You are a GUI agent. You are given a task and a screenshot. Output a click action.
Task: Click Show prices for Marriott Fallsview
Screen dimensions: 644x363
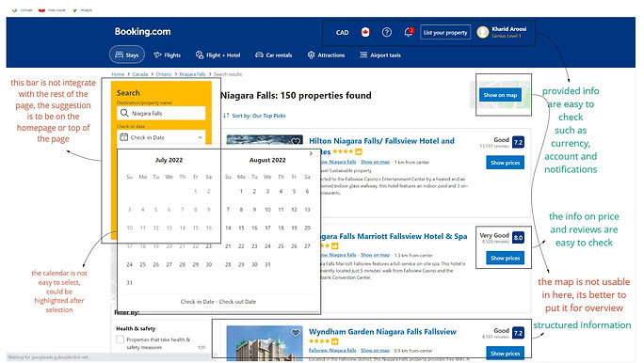click(x=505, y=258)
